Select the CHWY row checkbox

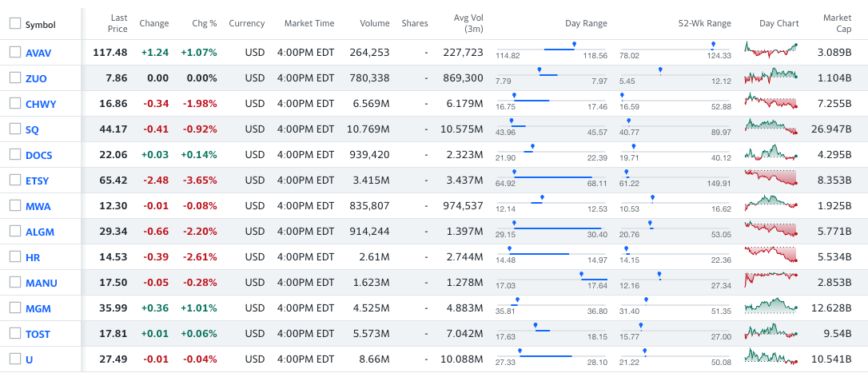(x=15, y=103)
